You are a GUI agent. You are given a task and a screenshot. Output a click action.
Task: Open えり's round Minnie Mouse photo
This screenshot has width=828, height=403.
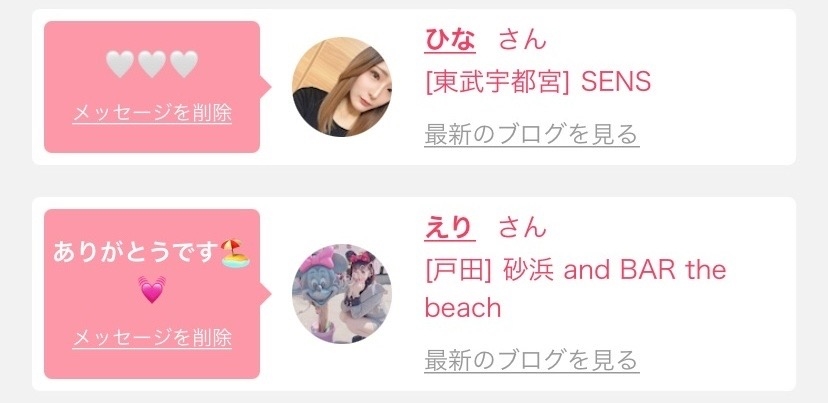tap(342, 294)
